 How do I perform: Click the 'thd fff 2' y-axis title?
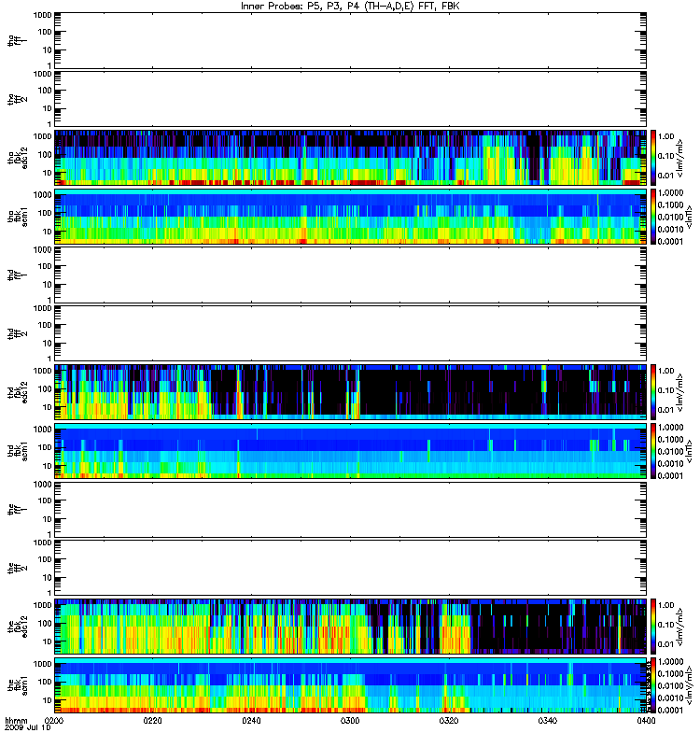pos(18,333)
